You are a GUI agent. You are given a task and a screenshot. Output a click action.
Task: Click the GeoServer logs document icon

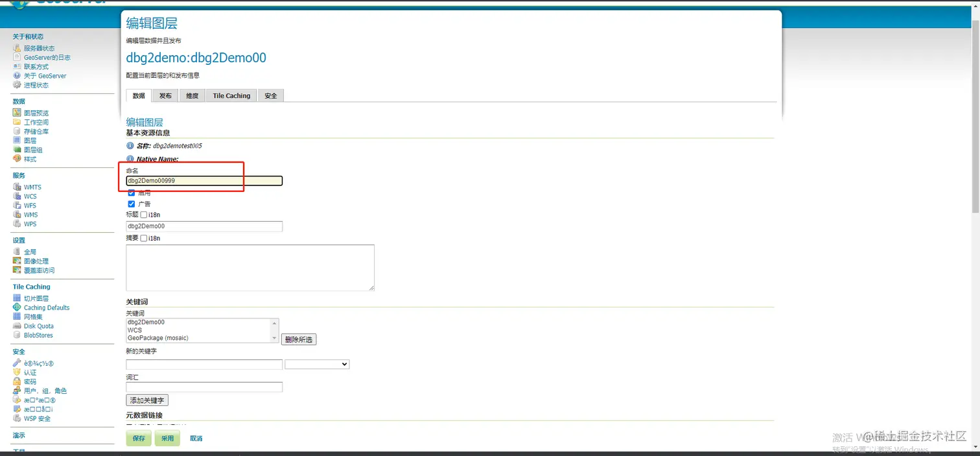(17, 58)
